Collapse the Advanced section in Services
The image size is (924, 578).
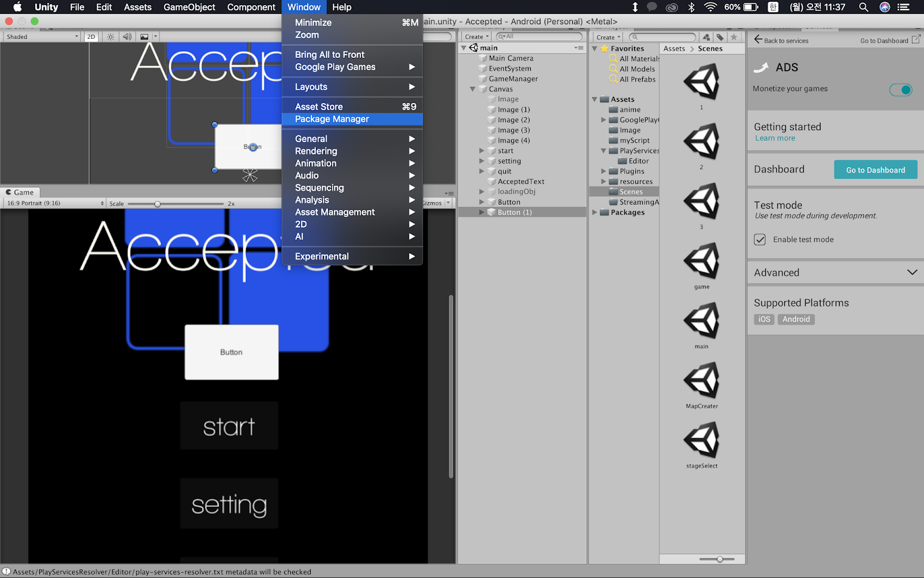pyautogui.click(x=911, y=272)
